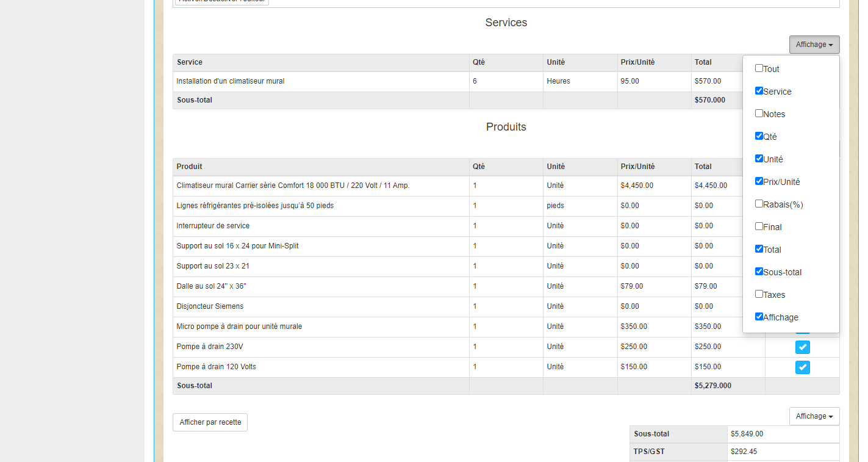Screen dimensions: 868x462
Task: Check the Tout checkbox
Action: click(x=759, y=68)
